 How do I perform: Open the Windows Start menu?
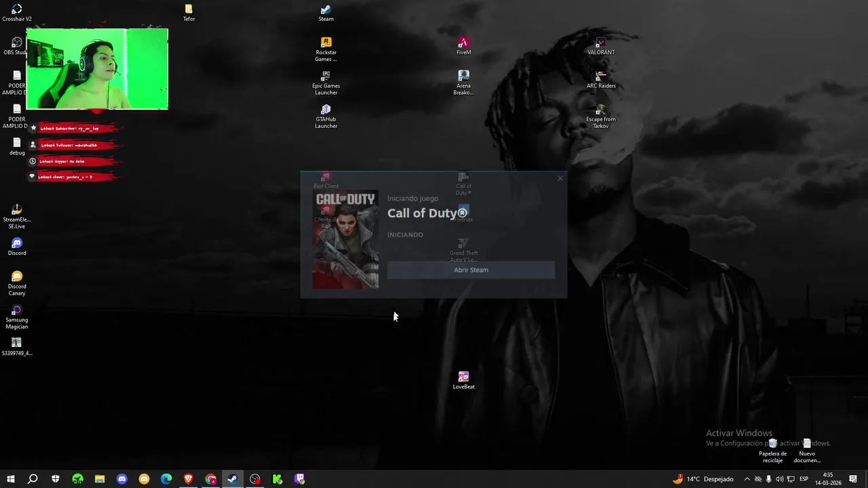pos(10,479)
